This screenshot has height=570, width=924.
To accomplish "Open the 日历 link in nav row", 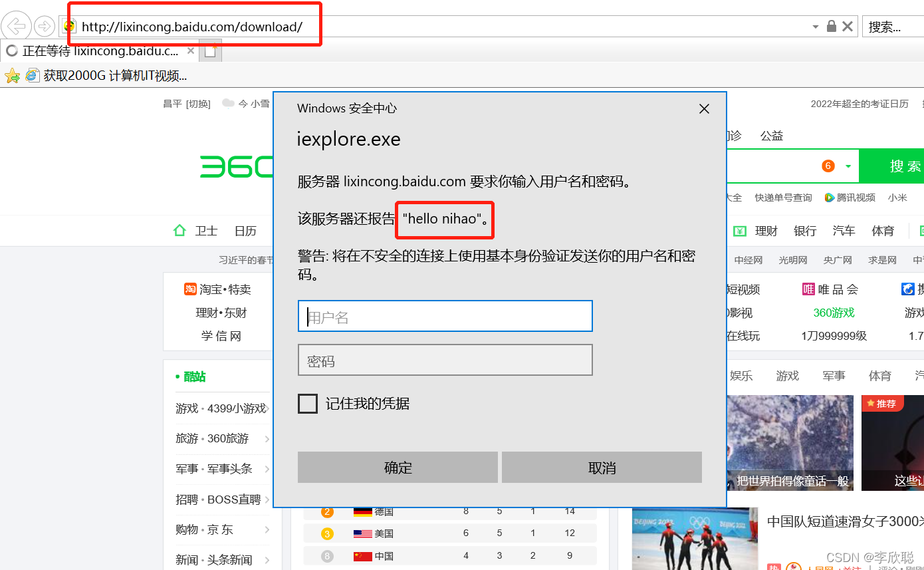I will tap(245, 231).
